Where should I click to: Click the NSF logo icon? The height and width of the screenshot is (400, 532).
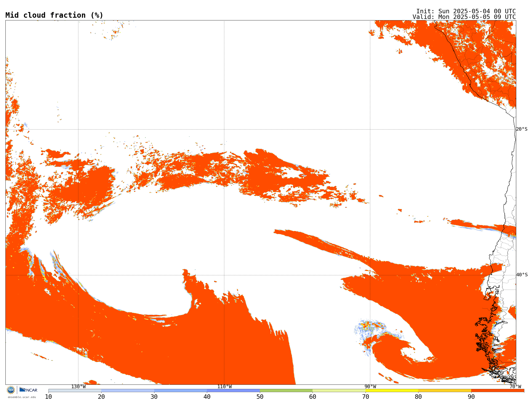(11, 390)
